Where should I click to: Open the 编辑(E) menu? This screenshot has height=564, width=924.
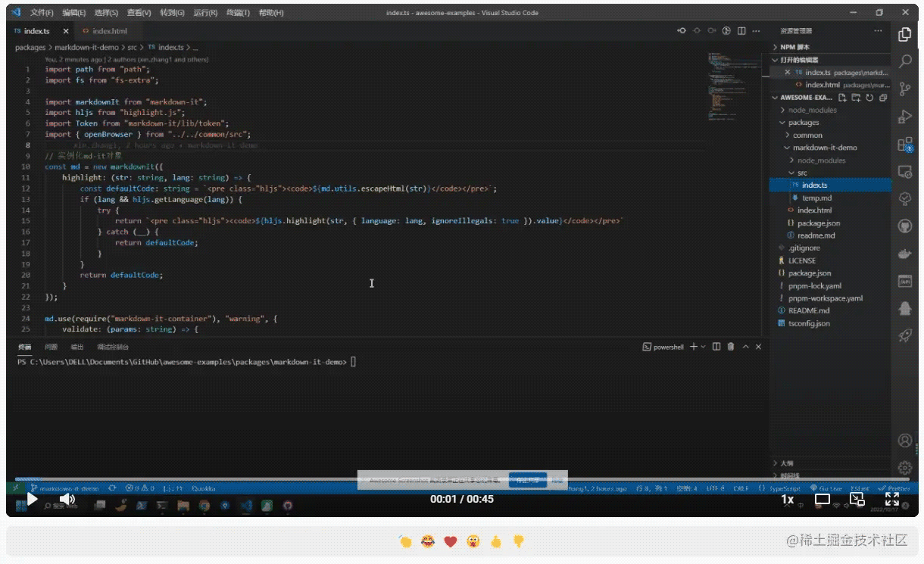pyautogui.click(x=74, y=13)
